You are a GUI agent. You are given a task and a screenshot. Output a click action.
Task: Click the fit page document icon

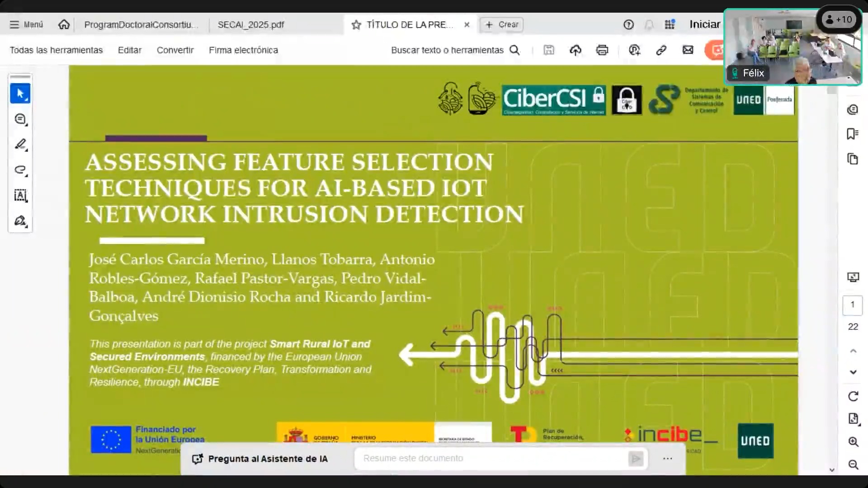pyautogui.click(x=853, y=419)
